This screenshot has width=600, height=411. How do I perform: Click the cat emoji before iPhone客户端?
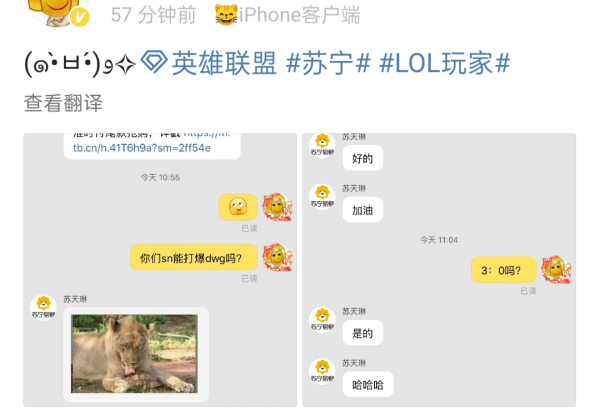[226, 15]
